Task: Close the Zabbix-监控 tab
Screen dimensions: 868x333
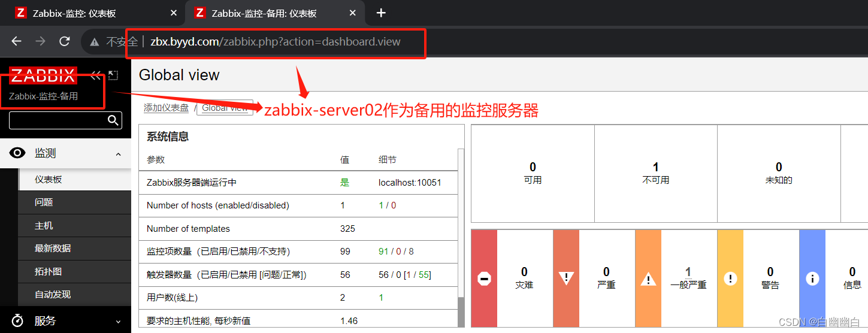Action: pos(174,13)
